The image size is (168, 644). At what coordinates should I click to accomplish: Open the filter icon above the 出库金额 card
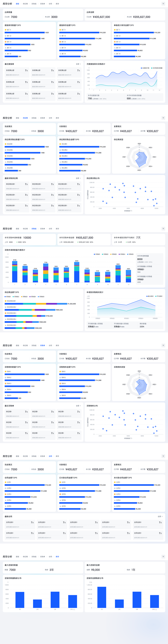pyautogui.click(x=163, y=4)
